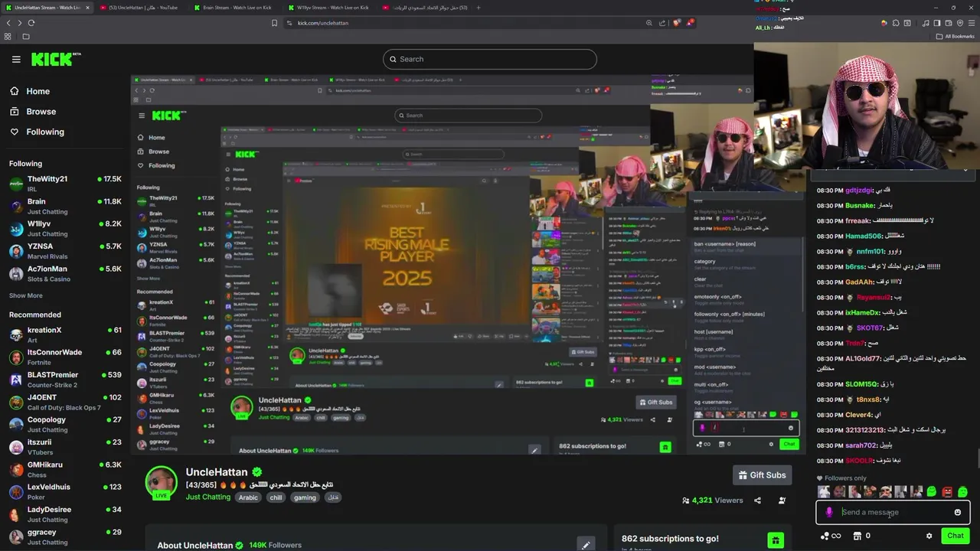Viewport: 980px width, 551px height.
Task: Click the 862 subscriptions to go text
Action: point(670,539)
